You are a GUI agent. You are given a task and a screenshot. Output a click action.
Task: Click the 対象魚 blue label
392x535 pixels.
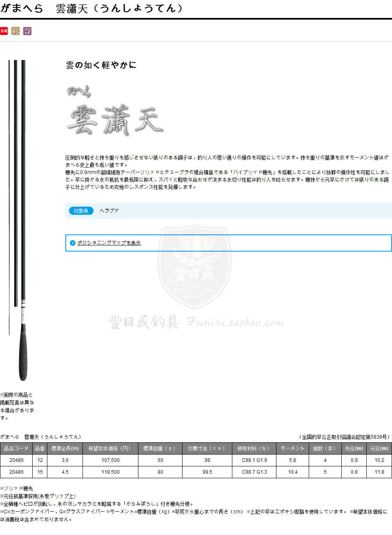[x=81, y=211]
